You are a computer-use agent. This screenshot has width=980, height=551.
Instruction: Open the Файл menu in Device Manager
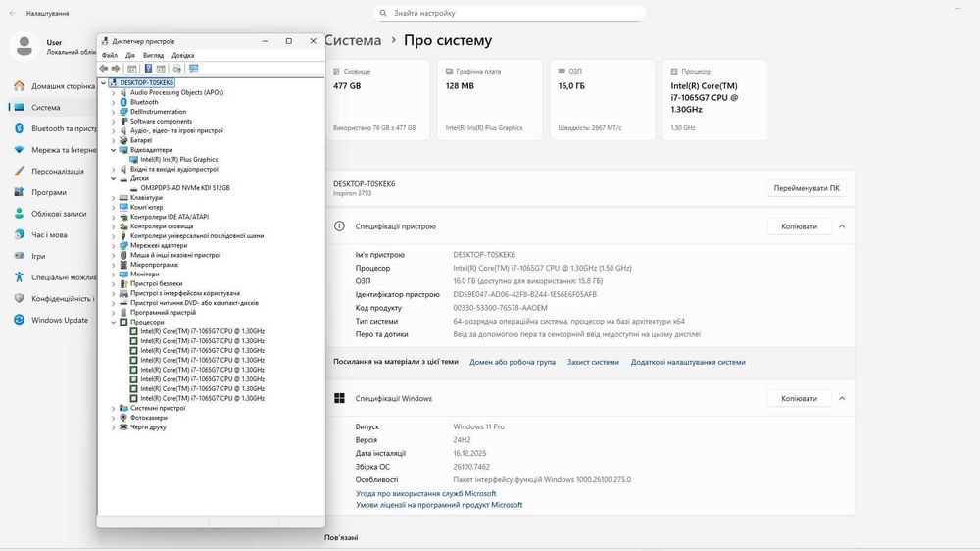point(110,55)
